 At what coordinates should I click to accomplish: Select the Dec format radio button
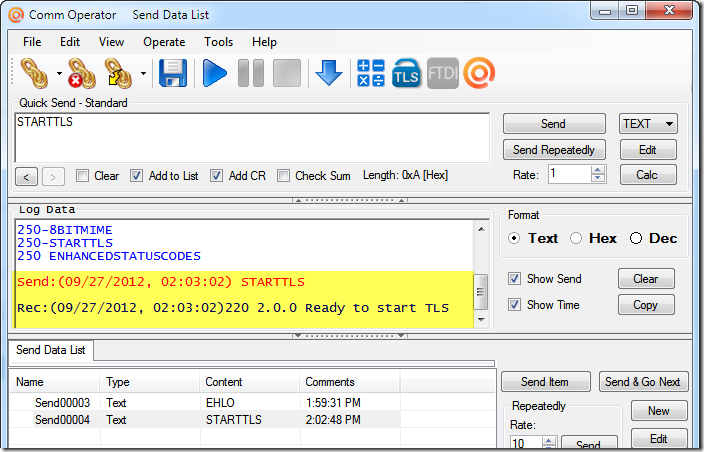(636, 238)
